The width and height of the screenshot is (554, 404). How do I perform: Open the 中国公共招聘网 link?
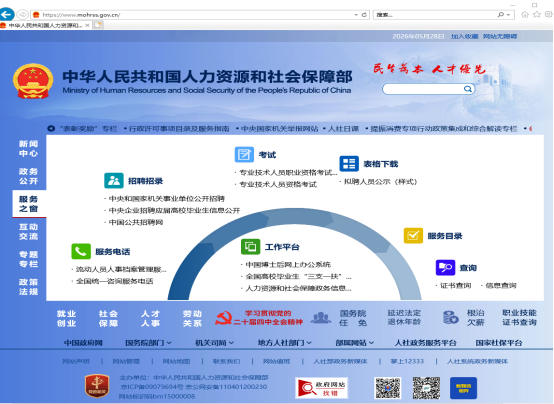tap(136, 222)
